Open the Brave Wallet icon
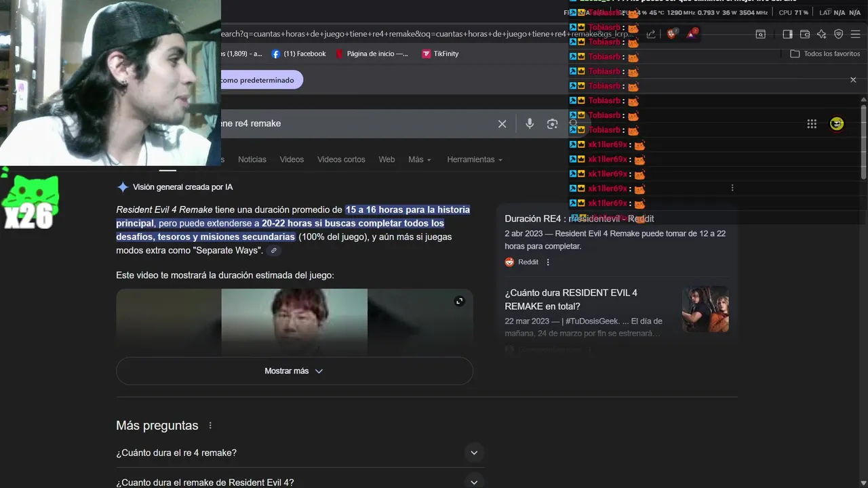The image size is (868, 488). point(805,34)
